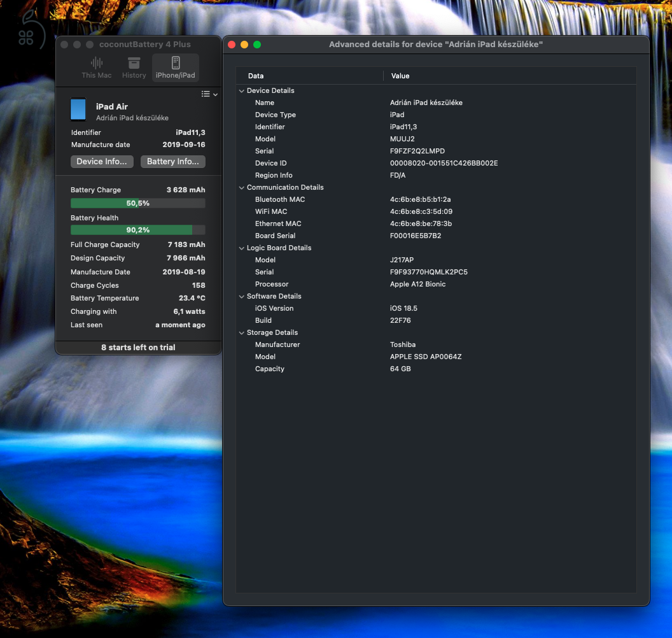
Task: Click the Data column header
Action: (256, 76)
